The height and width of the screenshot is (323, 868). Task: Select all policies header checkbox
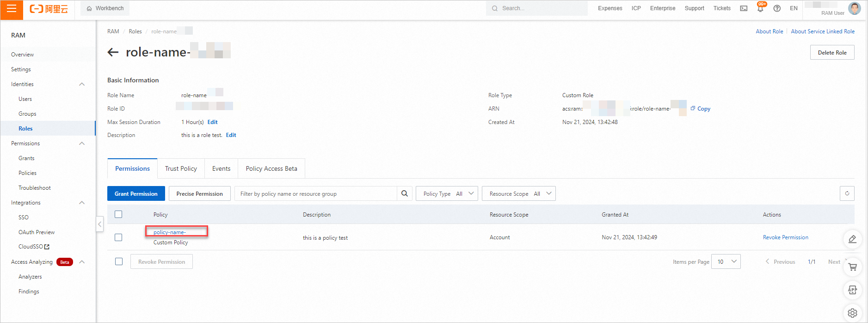pos(118,214)
